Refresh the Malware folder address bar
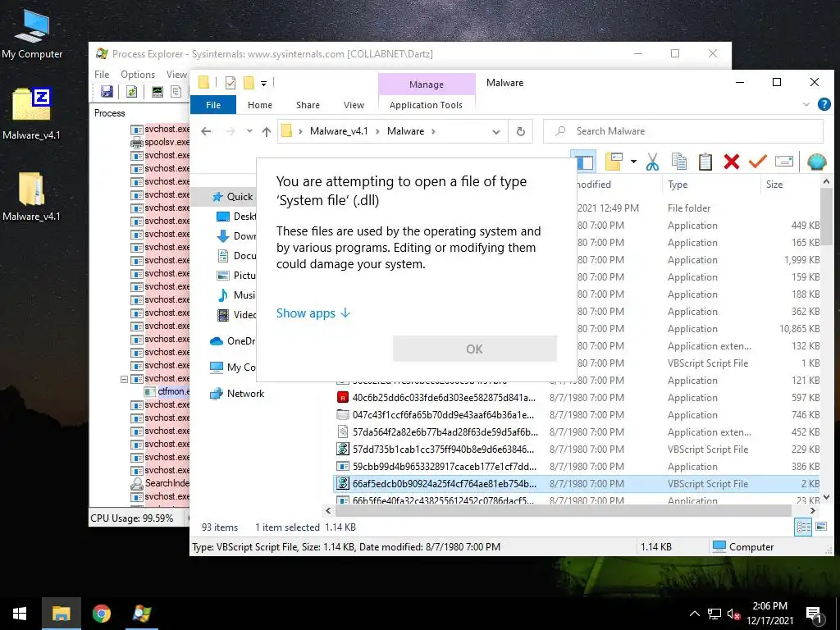This screenshot has height=630, width=840. (x=520, y=131)
